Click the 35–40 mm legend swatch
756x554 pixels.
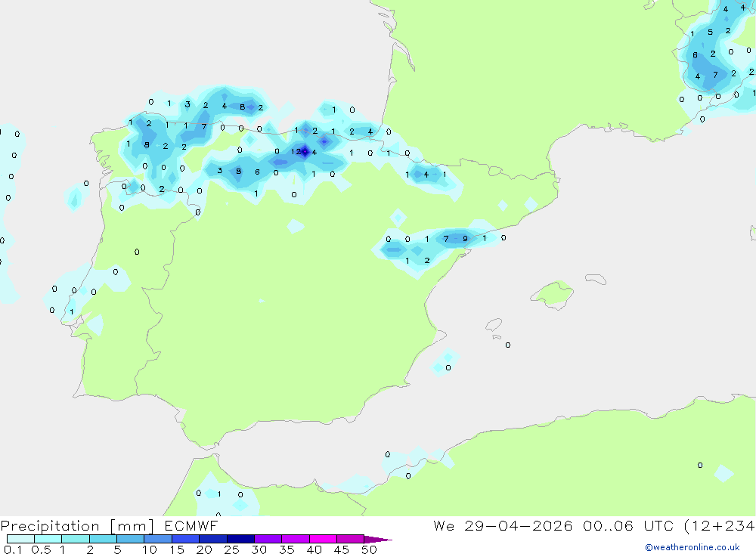coord(296,539)
